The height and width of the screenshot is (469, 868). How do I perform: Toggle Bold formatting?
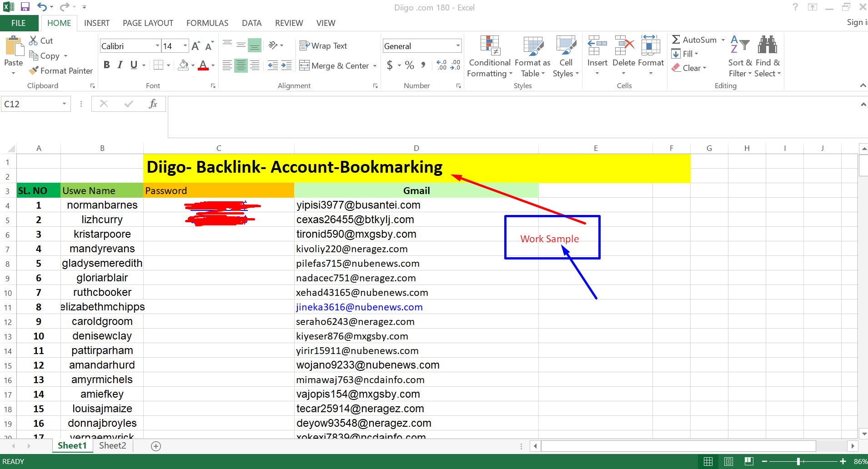coord(106,65)
